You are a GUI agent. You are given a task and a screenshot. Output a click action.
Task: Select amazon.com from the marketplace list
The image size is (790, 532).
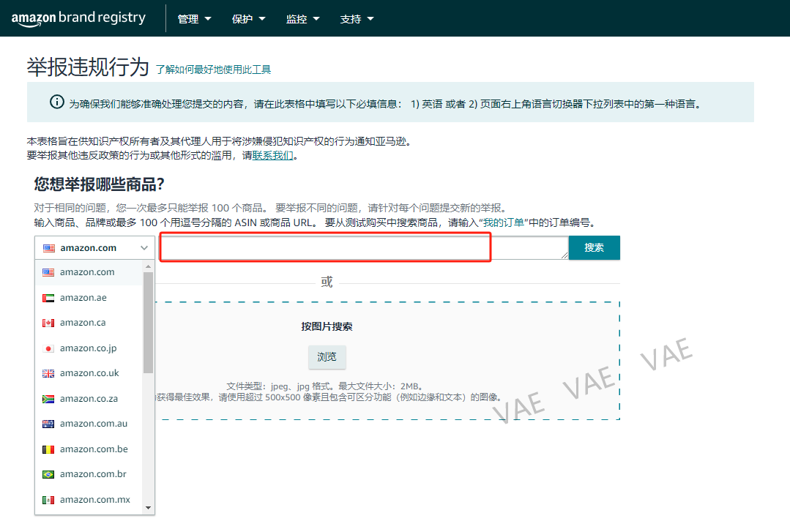[x=89, y=272]
